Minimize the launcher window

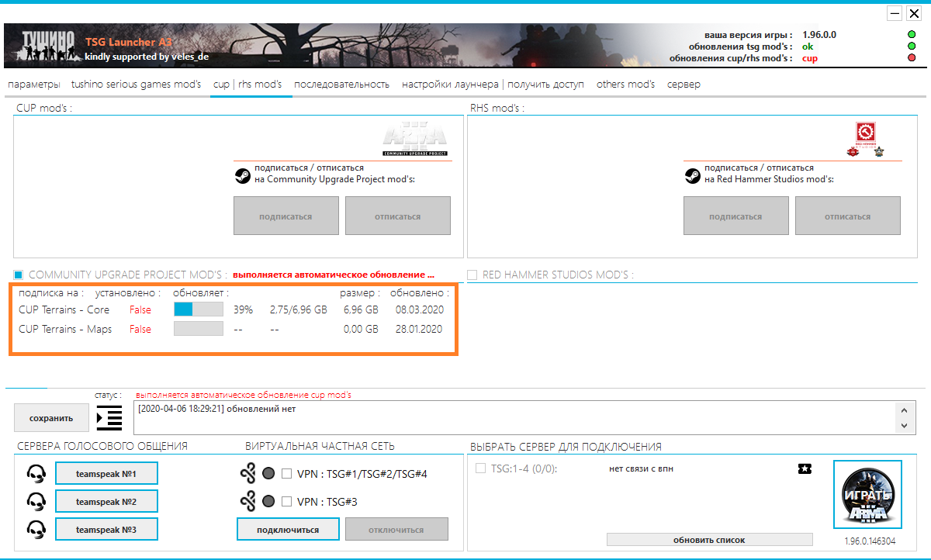(x=895, y=13)
